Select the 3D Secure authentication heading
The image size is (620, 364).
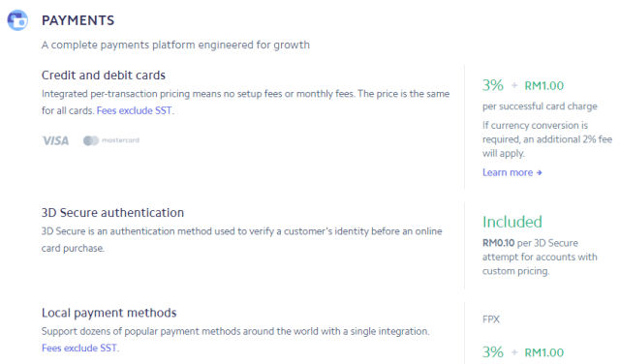pyautogui.click(x=112, y=213)
